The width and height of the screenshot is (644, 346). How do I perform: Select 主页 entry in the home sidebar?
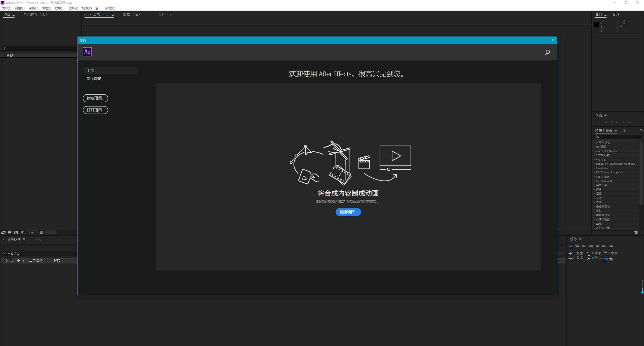110,71
